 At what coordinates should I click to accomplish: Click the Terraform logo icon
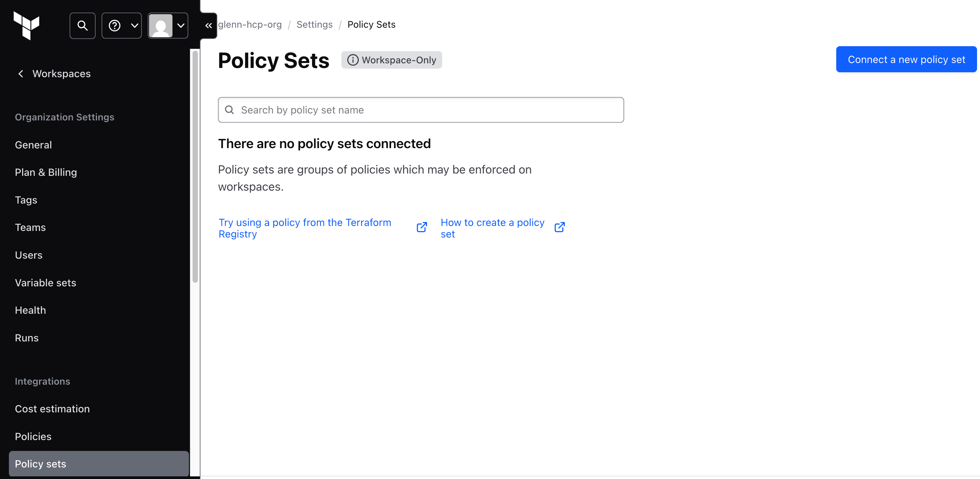[26, 25]
